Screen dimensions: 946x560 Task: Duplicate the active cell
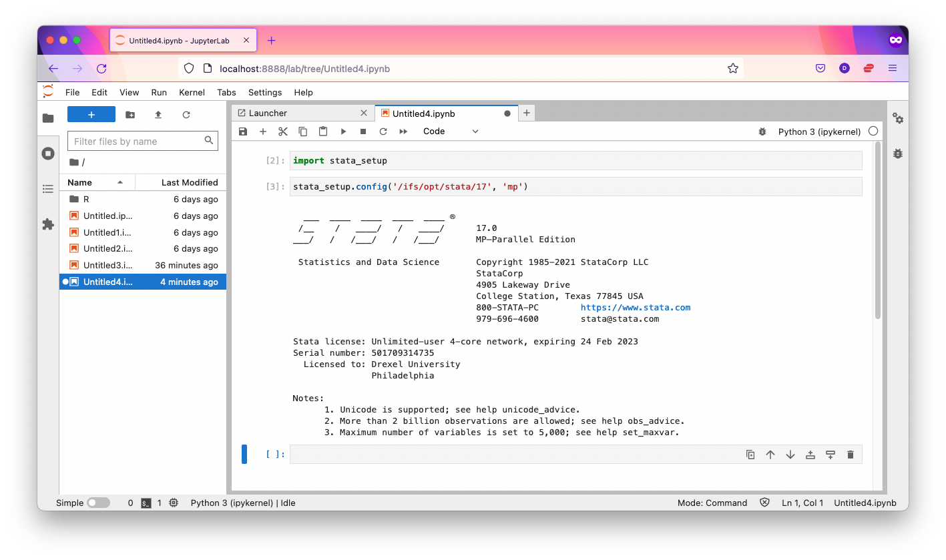pyautogui.click(x=750, y=455)
